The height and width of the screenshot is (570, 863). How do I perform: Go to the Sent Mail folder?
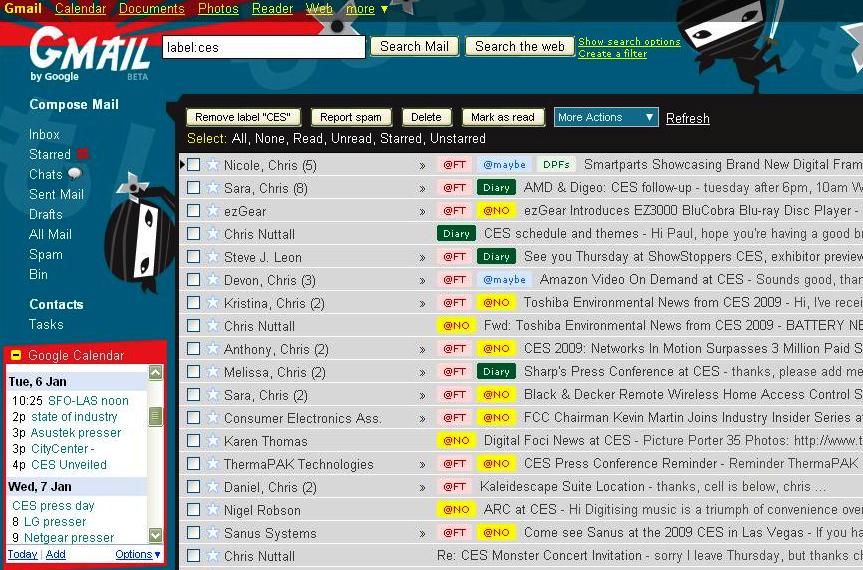[56, 194]
